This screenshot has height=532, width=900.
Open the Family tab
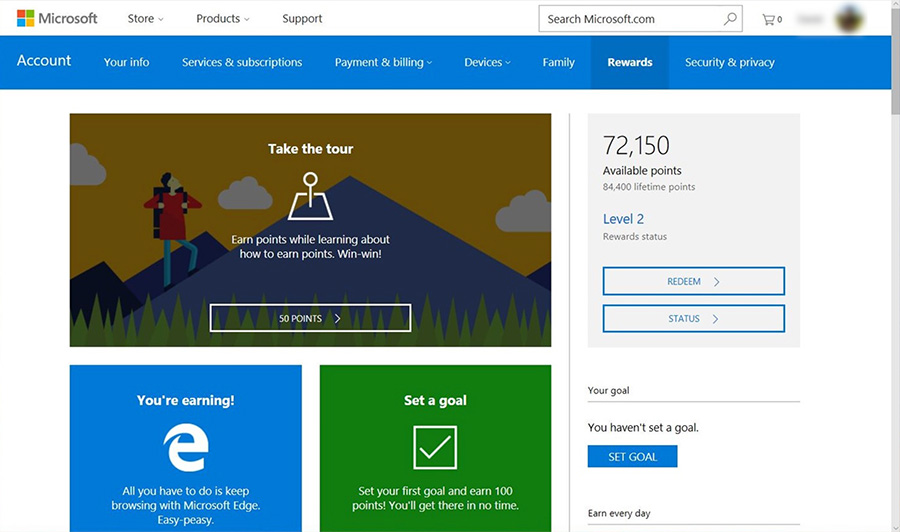(558, 62)
